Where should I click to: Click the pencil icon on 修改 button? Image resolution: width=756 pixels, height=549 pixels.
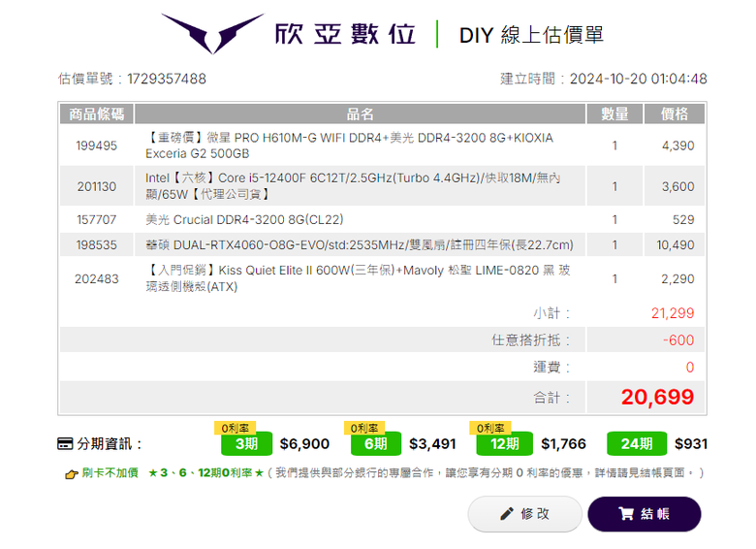507,514
